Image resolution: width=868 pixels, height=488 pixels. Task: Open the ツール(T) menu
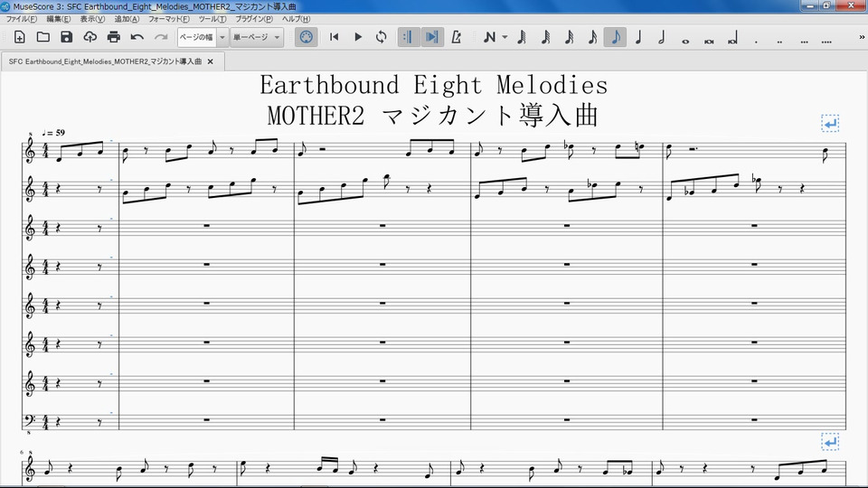[212, 19]
